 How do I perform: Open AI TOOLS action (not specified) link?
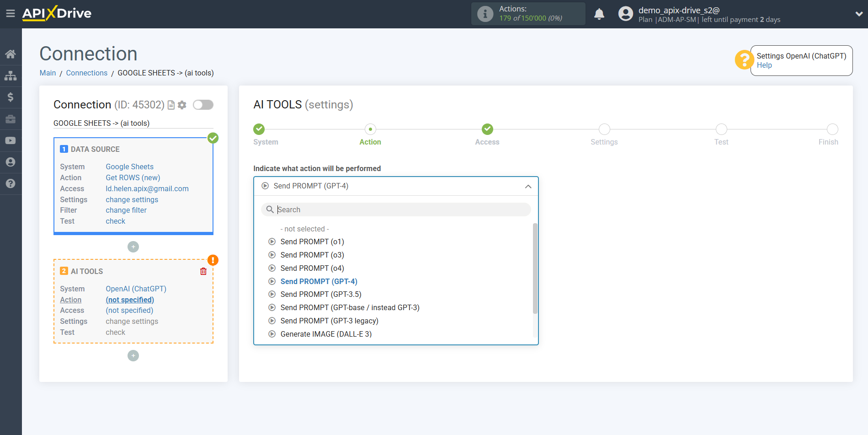coord(130,300)
